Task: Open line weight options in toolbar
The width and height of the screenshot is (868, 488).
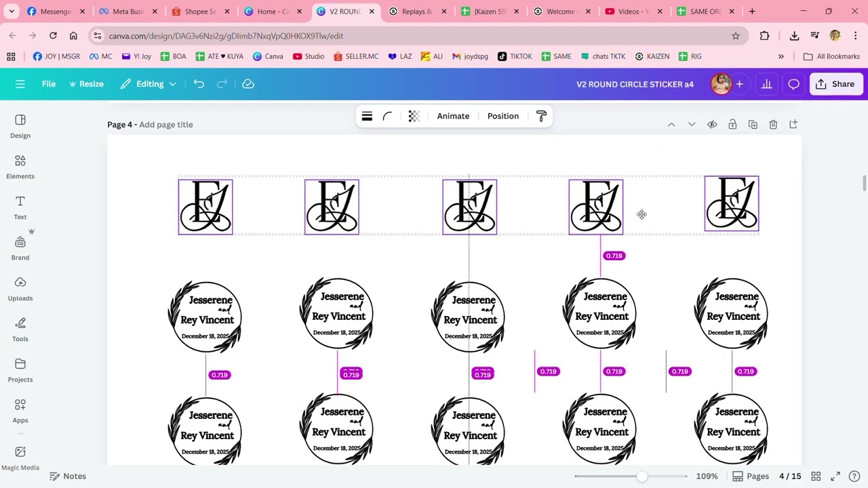Action: tap(367, 116)
